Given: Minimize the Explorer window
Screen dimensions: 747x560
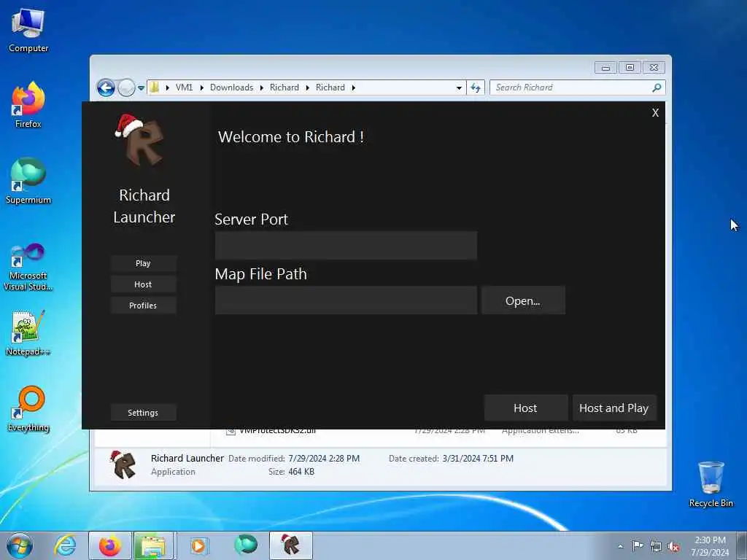Looking at the screenshot, I should (605, 68).
